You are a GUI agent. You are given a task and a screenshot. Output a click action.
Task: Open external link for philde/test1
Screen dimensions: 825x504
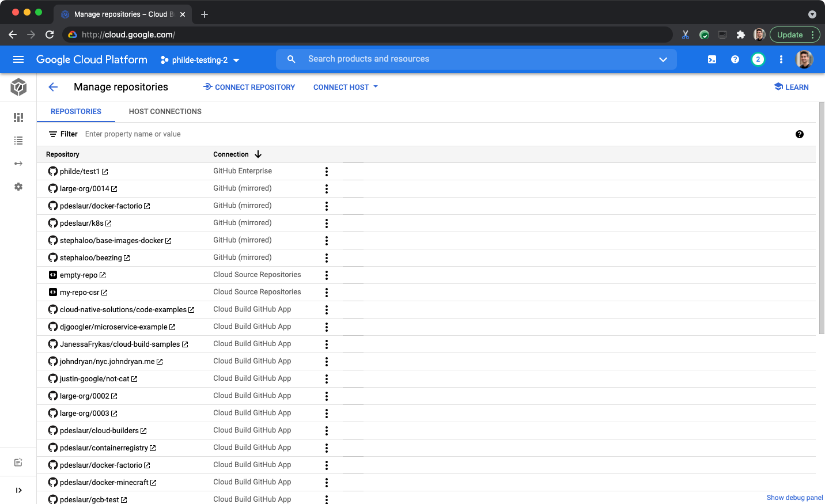[105, 172]
